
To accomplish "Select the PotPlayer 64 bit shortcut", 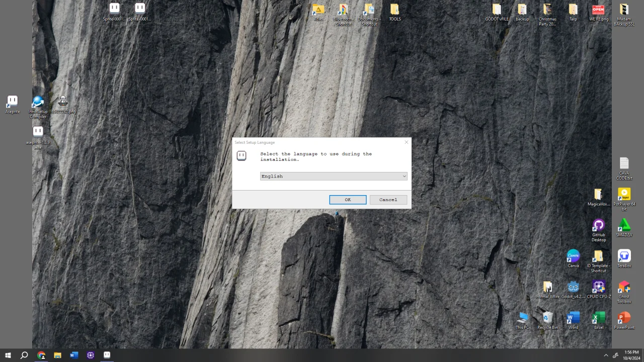I will click(624, 199).
